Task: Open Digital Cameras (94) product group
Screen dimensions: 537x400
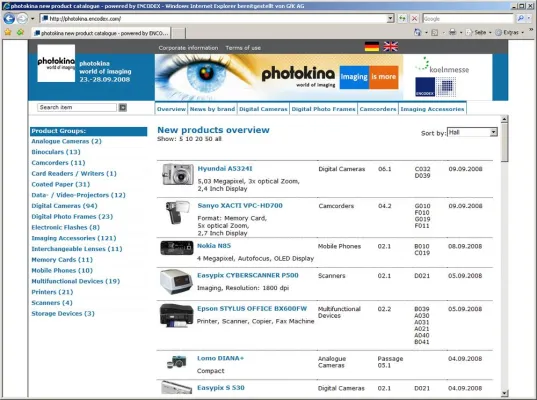Action: tap(64, 206)
